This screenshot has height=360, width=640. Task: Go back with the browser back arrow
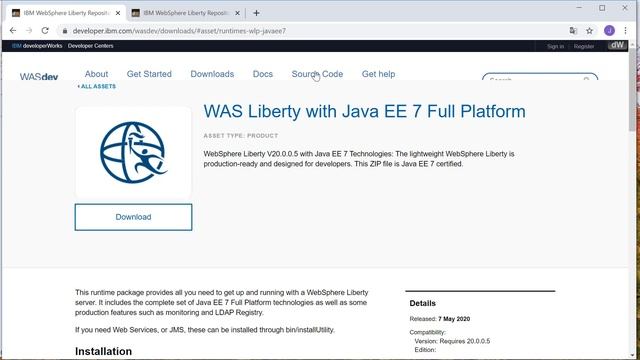(x=13, y=31)
